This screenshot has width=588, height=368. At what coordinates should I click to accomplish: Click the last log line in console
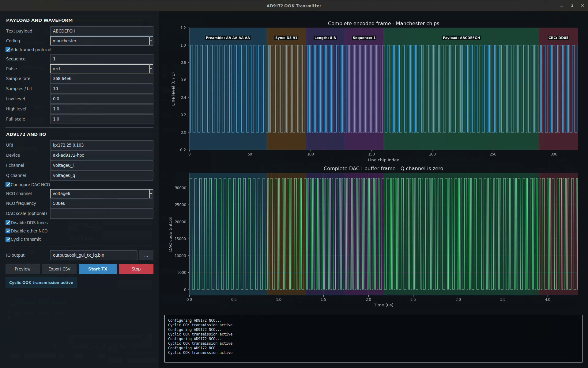tap(200, 353)
